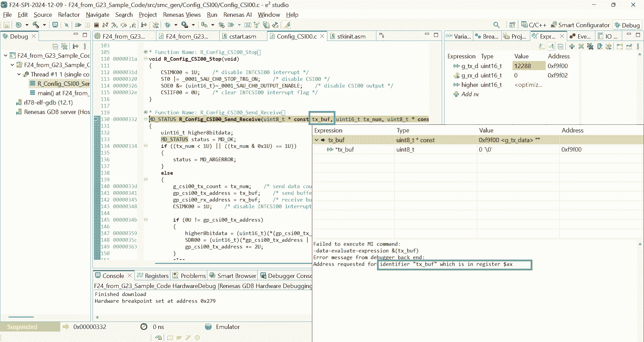Click the Resume execution toolbar icon
The height and width of the screenshot is (342, 644).
click(x=78, y=25)
